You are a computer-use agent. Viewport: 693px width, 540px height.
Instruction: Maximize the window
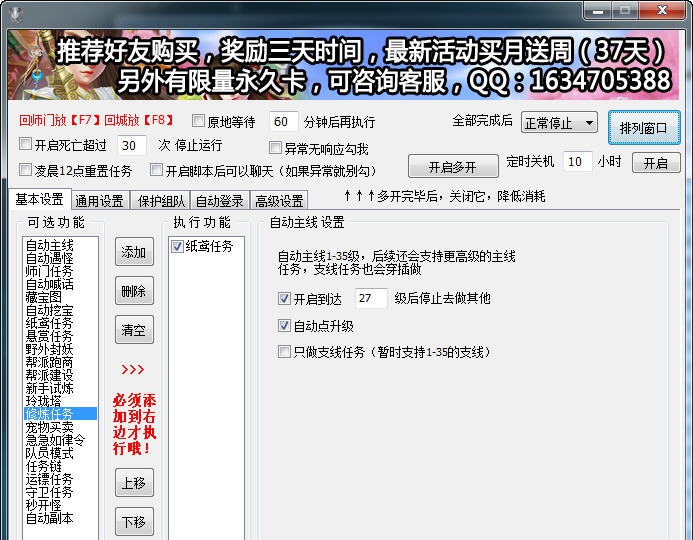pyautogui.click(x=625, y=10)
